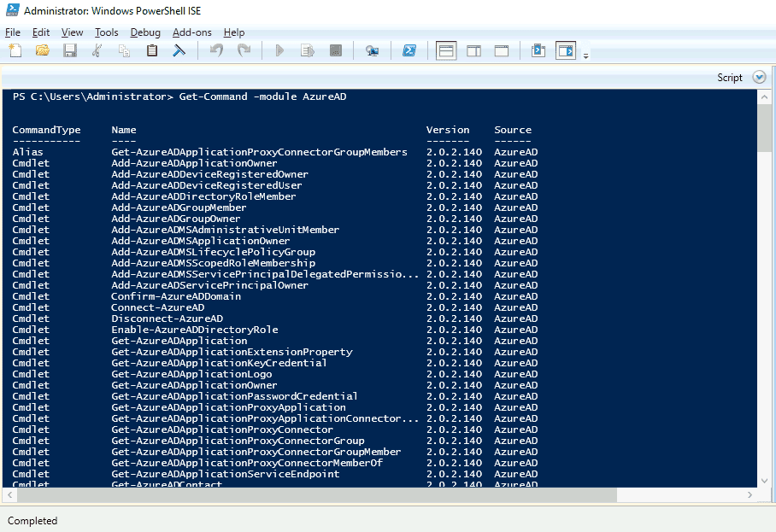776x532 pixels.
Task: Show Command Window icon
Action: pyautogui.click(x=538, y=50)
